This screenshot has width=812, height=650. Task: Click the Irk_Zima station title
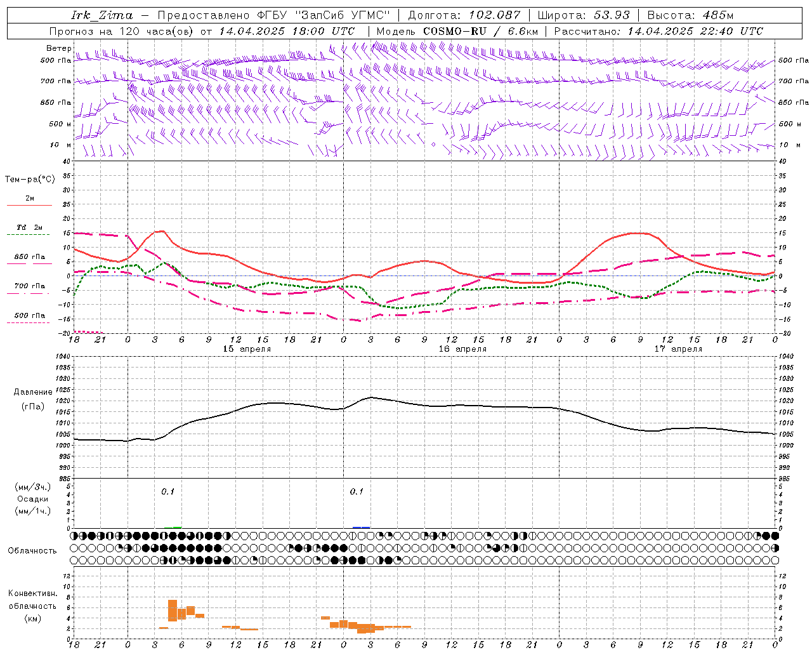point(101,15)
